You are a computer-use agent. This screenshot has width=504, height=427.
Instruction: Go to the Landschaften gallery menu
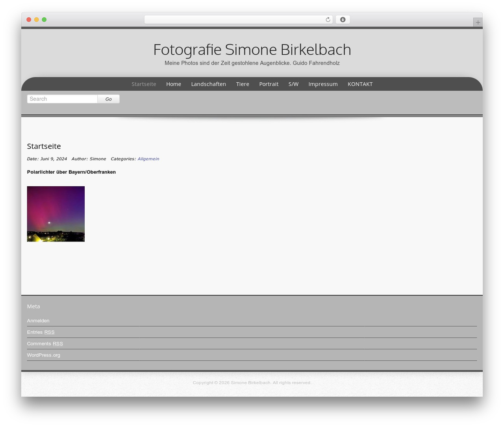pos(209,84)
